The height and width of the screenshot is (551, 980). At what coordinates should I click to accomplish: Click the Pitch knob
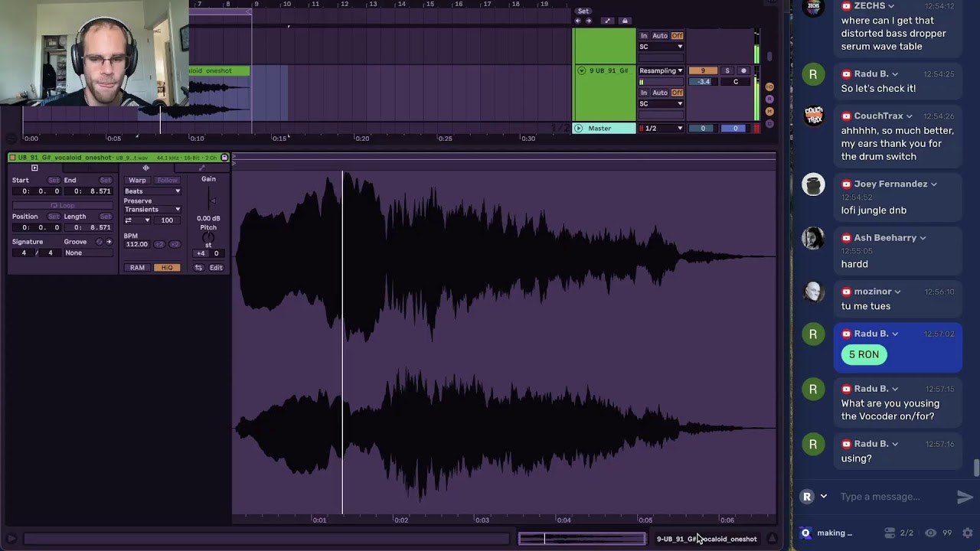(x=208, y=237)
